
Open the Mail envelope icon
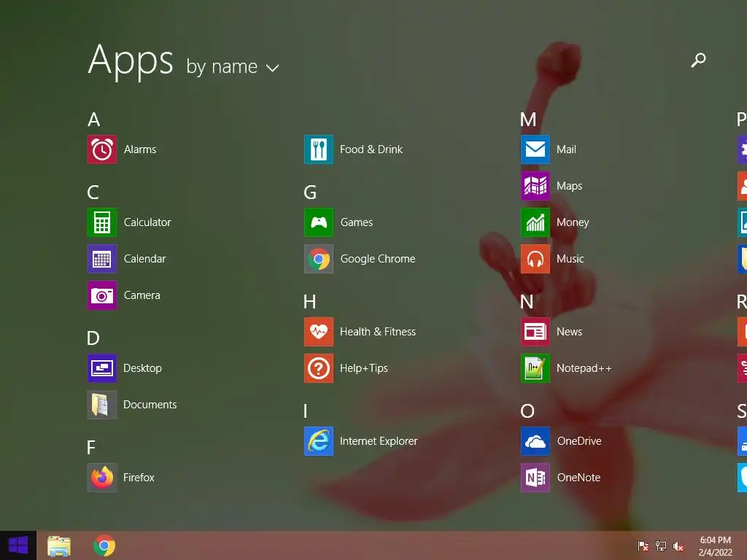coord(535,149)
